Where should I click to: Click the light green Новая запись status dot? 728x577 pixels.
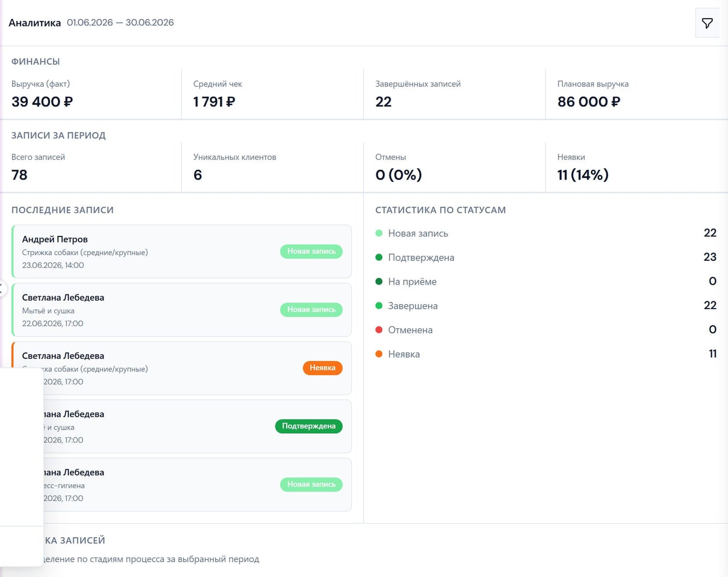(379, 233)
